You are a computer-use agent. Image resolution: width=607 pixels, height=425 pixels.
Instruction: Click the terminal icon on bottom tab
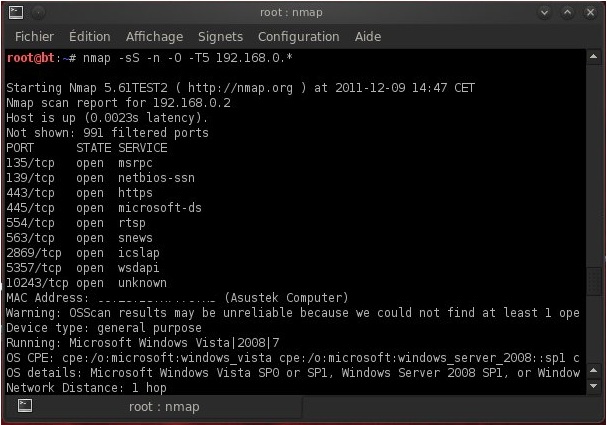pyautogui.click(x=25, y=406)
